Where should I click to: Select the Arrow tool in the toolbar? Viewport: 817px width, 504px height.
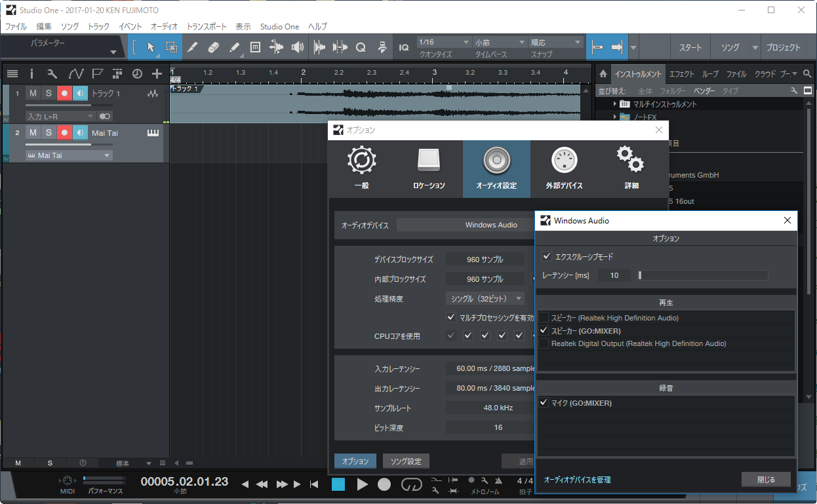click(x=151, y=47)
